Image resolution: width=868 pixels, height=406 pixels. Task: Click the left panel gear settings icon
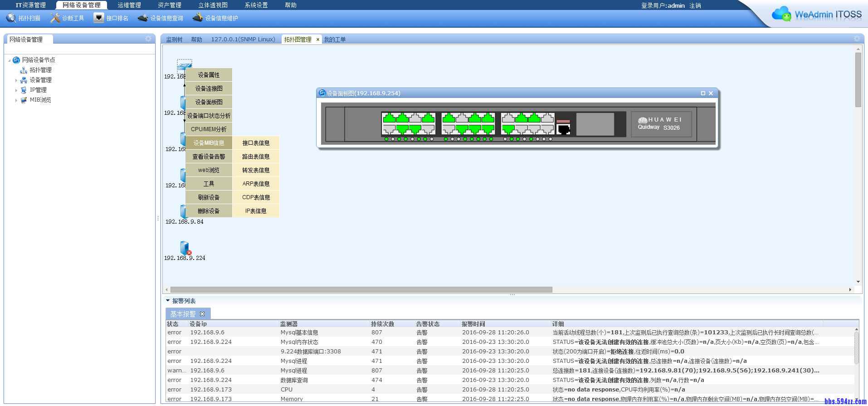point(148,39)
